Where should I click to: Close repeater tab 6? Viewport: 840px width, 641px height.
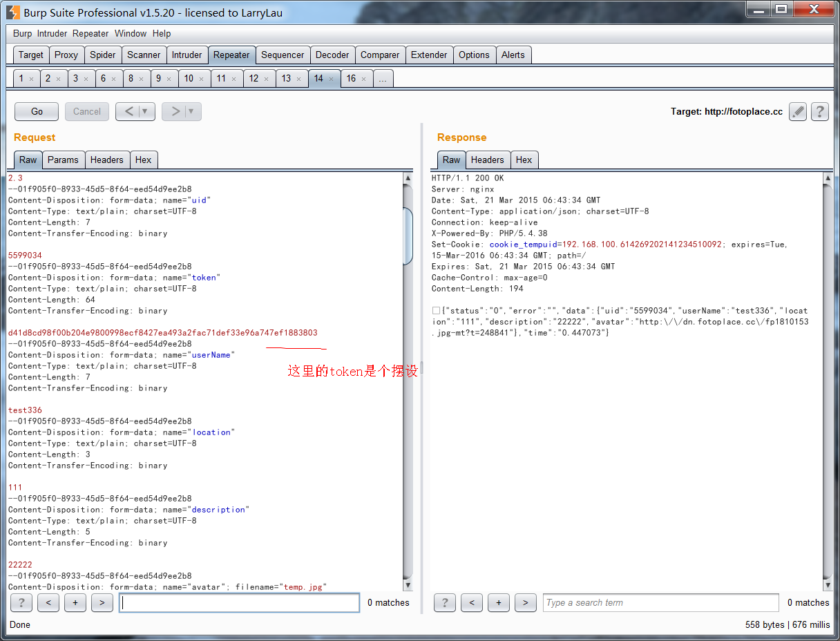coord(113,79)
